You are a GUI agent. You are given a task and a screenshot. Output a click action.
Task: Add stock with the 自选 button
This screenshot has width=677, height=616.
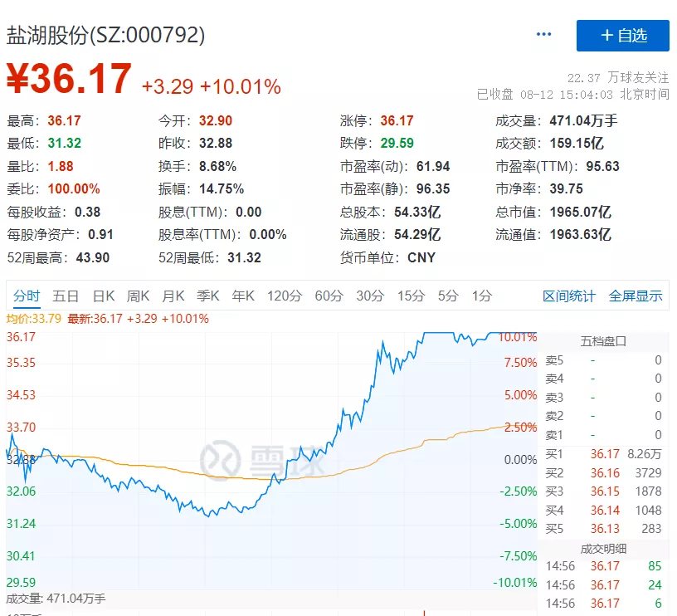pos(622,36)
